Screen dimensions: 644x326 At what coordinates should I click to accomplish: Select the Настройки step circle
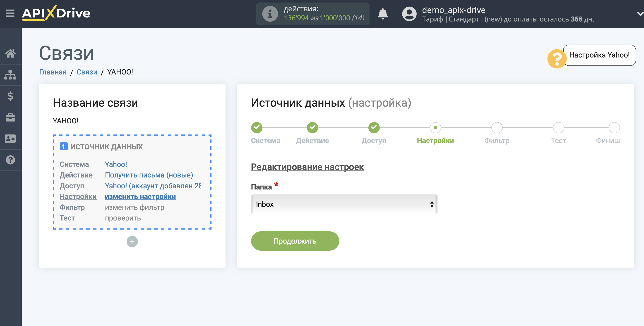(435, 128)
